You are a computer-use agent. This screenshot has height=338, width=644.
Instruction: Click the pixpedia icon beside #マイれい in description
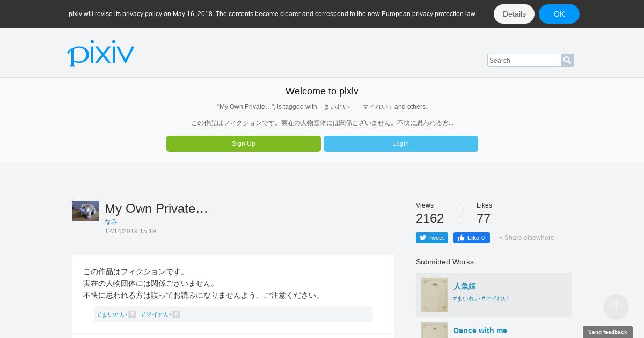coord(176,314)
